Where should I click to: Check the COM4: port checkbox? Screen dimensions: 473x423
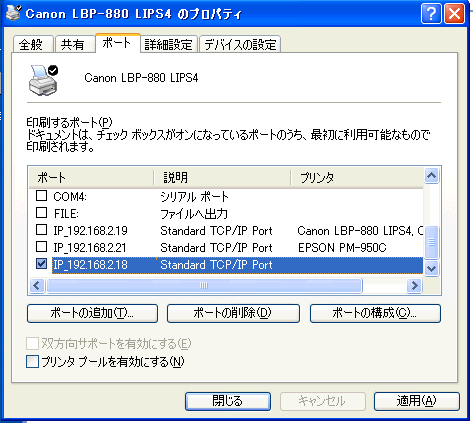point(41,195)
